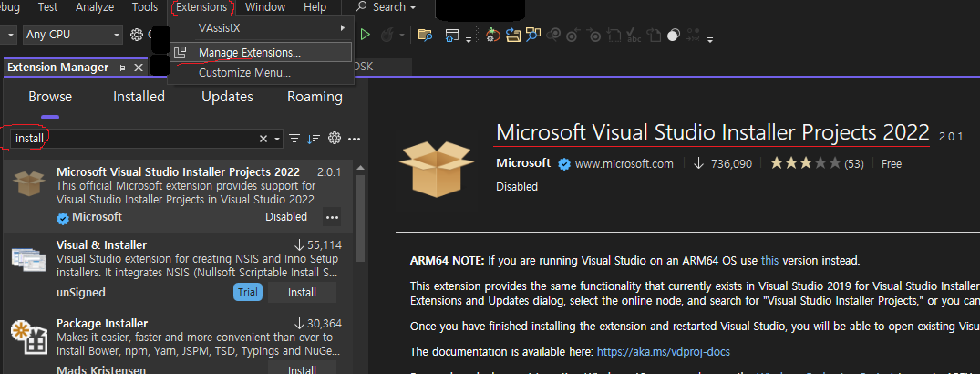Clear the extension search text

(x=263, y=139)
